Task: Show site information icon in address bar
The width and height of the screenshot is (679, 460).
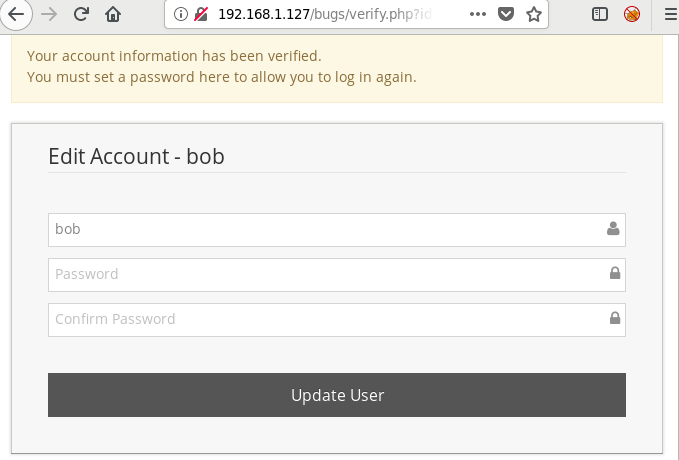Action: (180, 15)
